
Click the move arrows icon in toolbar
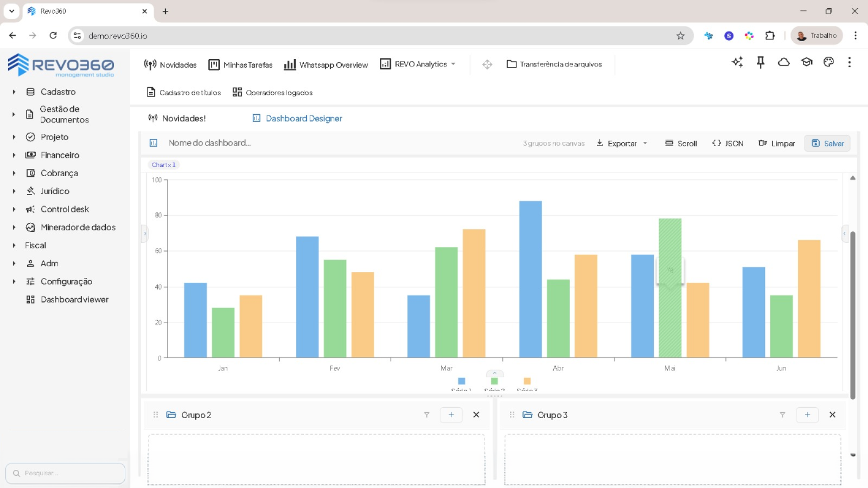(x=487, y=65)
